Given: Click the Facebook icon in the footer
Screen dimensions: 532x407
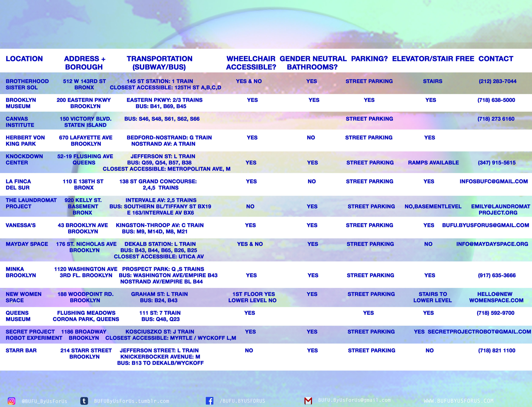Looking at the screenshot, I should pyautogui.click(x=209, y=401).
